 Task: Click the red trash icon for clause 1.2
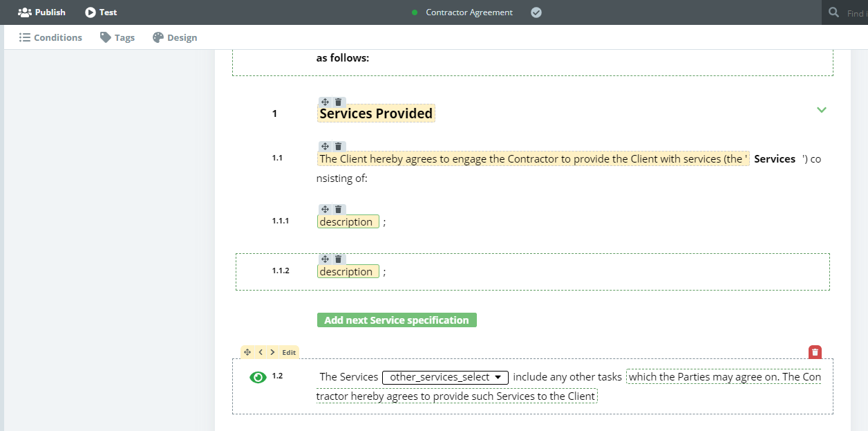click(815, 353)
